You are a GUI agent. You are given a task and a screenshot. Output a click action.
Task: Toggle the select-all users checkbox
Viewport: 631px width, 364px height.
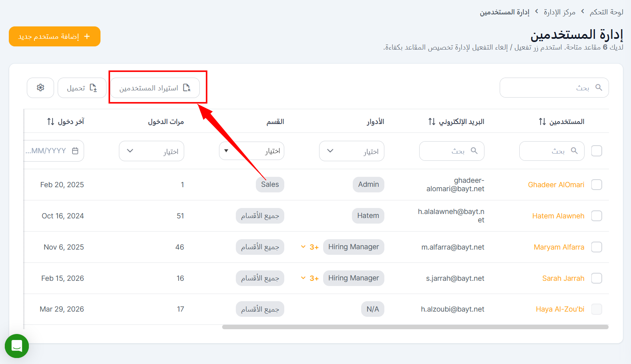click(597, 151)
